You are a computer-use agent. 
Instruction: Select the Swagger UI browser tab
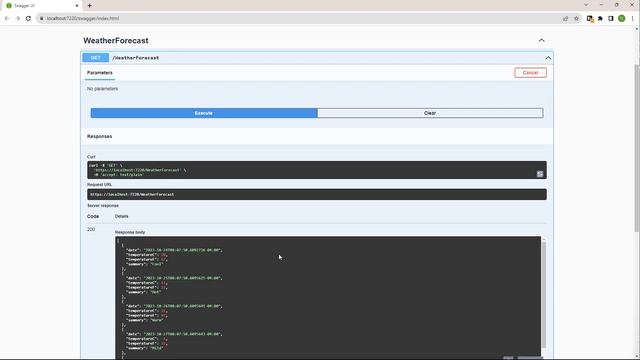click(x=42, y=6)
